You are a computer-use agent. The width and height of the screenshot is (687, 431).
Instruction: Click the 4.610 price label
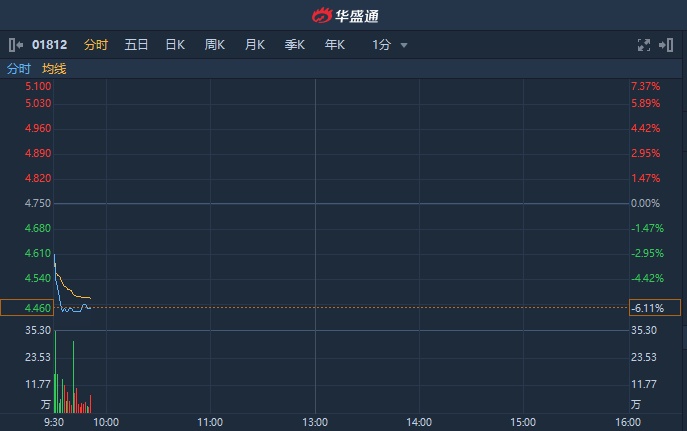coord(38,253)
